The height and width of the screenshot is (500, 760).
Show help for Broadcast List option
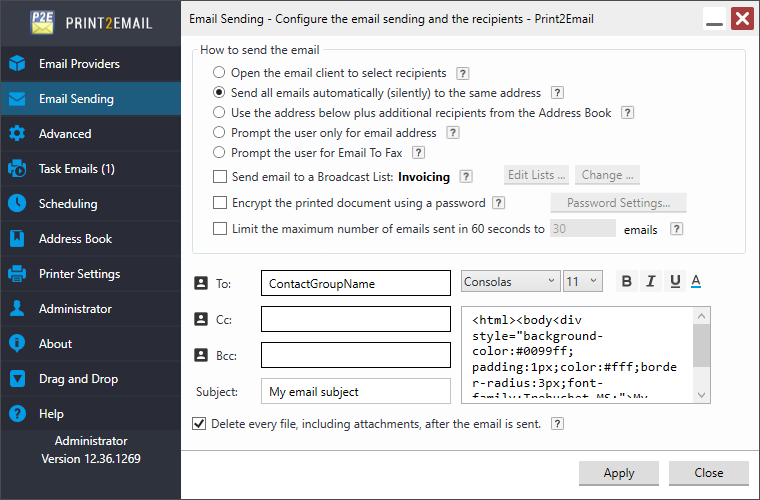466,177
